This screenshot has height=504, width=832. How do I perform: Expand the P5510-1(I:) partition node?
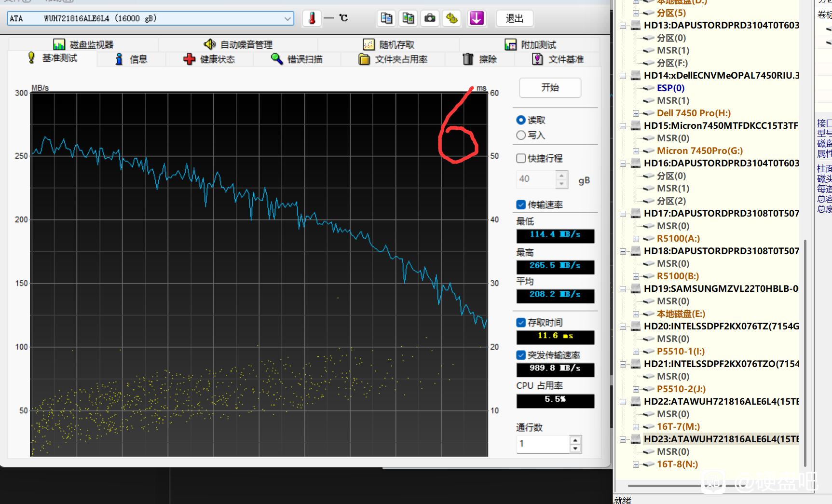click(636, 352)
